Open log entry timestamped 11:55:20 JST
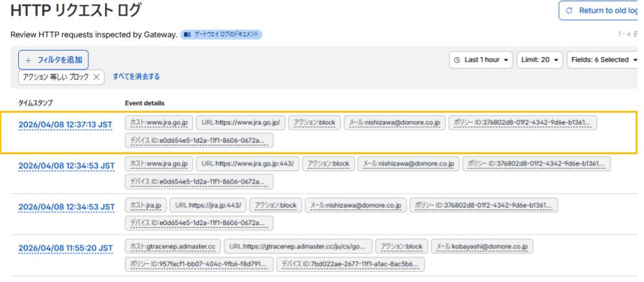The width and height of the screenshot is (644, 282). pos(65,247)
